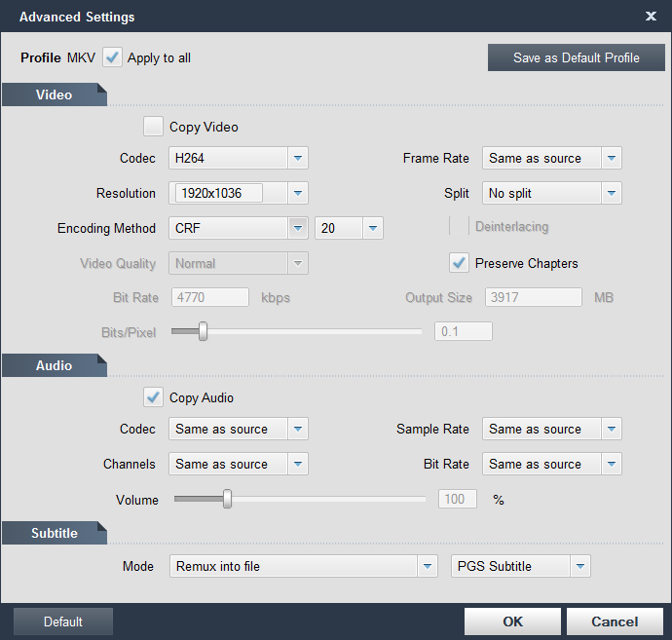This screenshot has height=640, width=672.
Task: Close the Advanced Settings dialog
Action: click(651, 17)
